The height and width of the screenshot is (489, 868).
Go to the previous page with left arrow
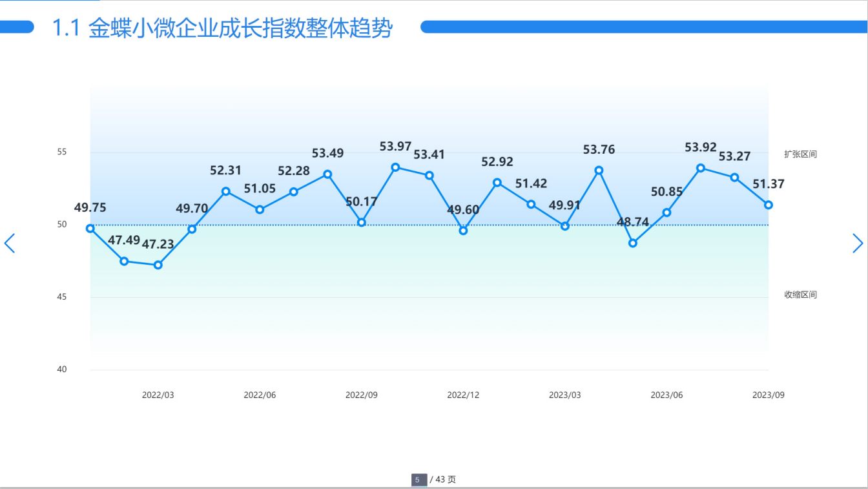pyautogui.click(x=9, y=244)
